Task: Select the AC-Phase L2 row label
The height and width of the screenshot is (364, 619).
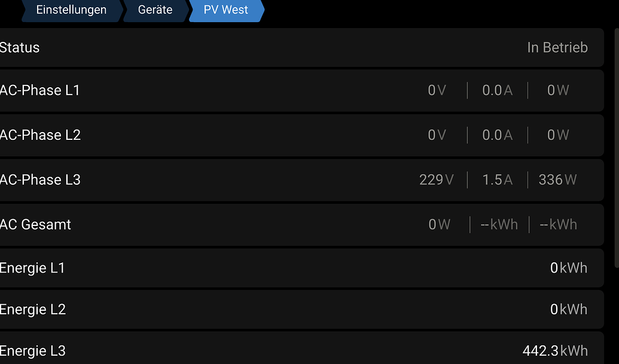Action: (40, 135)
